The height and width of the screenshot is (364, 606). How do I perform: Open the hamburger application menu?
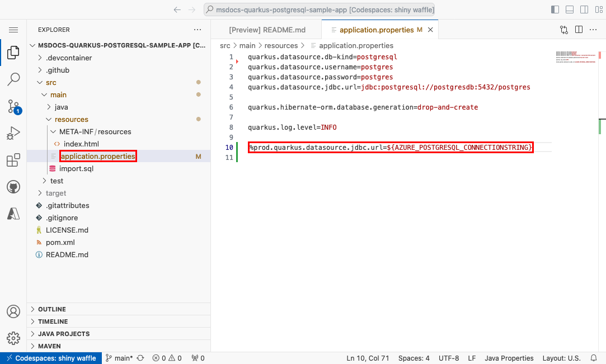[13, 30]
